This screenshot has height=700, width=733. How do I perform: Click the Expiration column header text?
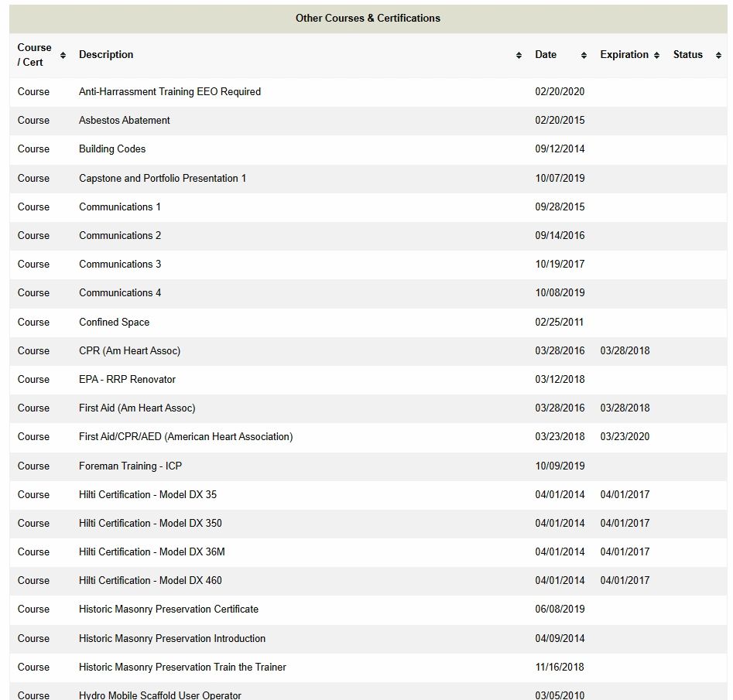[624, 55]
